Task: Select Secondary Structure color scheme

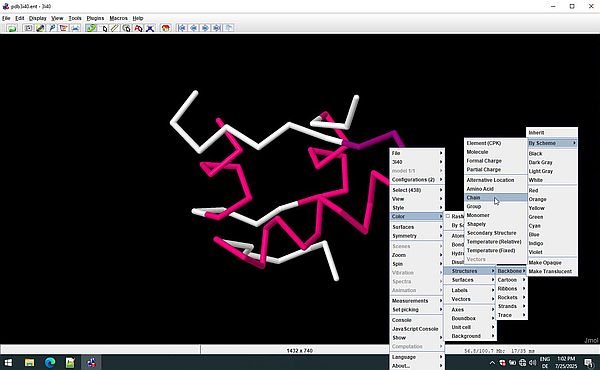Action: pyautogui.click(x=491, y=233)
